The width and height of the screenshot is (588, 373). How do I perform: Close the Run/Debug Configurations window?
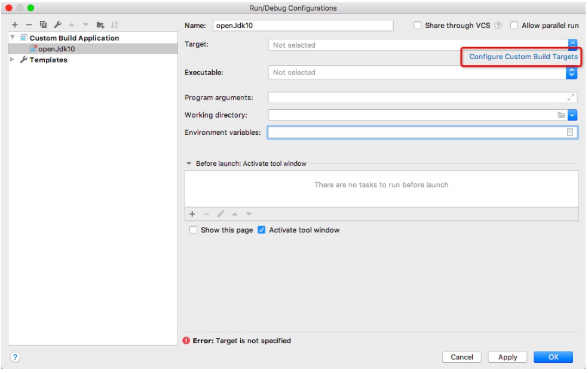pos(9,8)
